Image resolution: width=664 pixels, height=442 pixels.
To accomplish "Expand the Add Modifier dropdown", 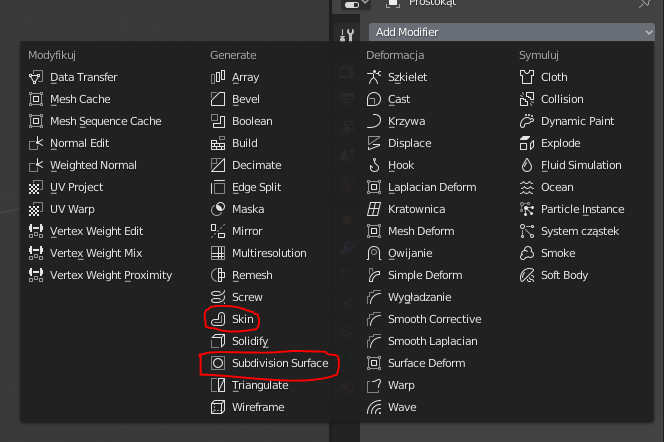I will point(511,32).
